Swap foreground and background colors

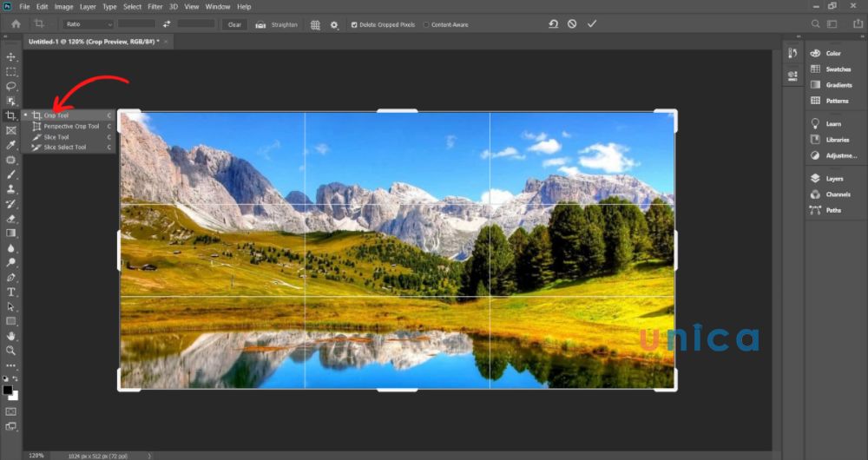click(x=15, y=378)
